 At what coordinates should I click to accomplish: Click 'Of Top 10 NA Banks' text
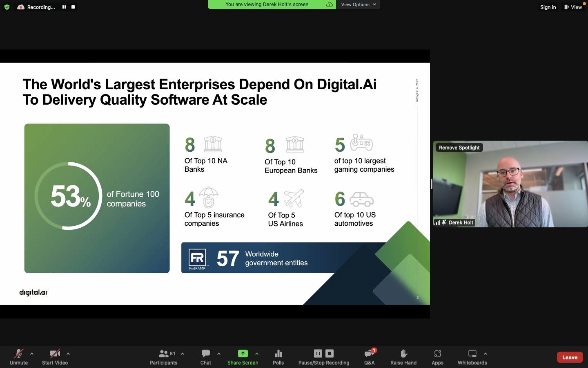click(206, 165)
